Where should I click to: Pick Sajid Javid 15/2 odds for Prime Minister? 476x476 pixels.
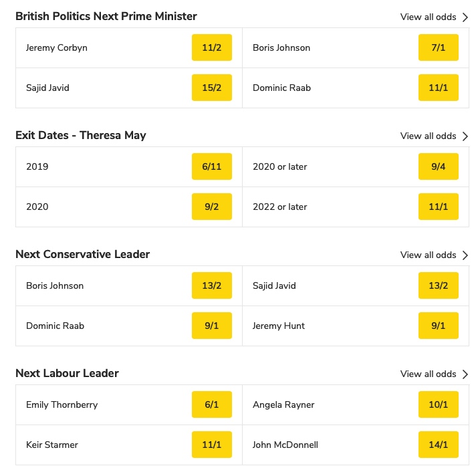click(211, 88)
